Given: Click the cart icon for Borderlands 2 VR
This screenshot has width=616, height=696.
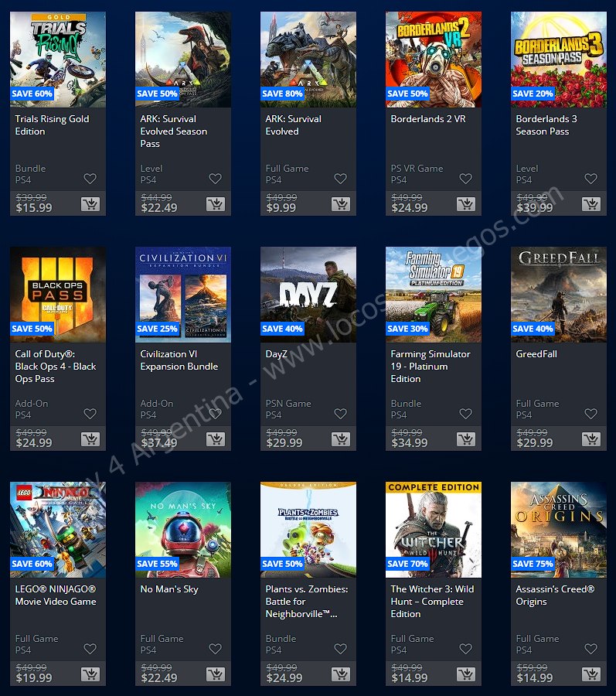Looking at the screenshot, I should 465,204.
